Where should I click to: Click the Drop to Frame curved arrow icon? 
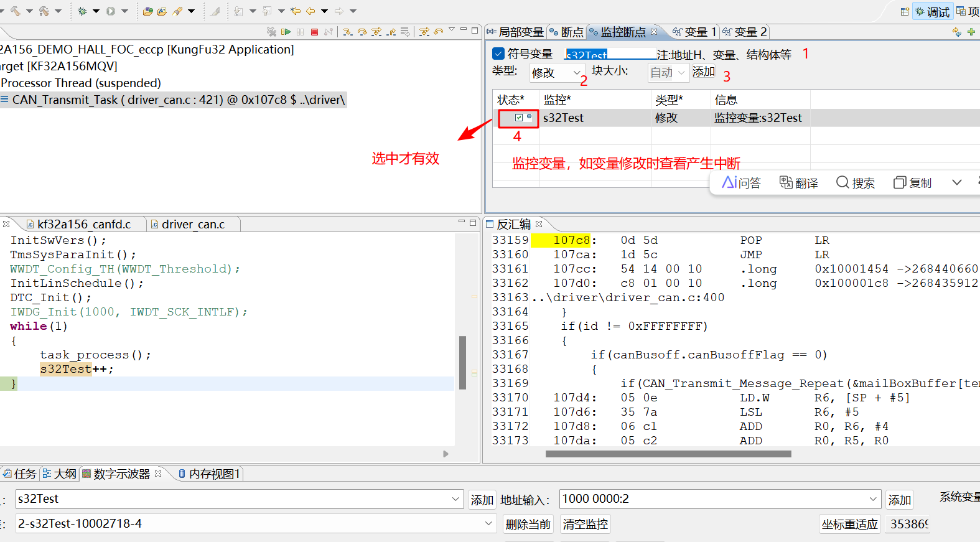point(439,32)
